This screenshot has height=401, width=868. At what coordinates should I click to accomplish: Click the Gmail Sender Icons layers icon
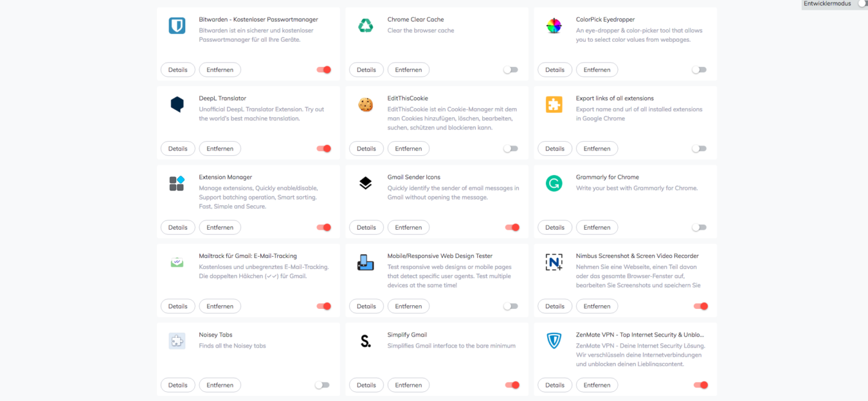click(365, 183)
